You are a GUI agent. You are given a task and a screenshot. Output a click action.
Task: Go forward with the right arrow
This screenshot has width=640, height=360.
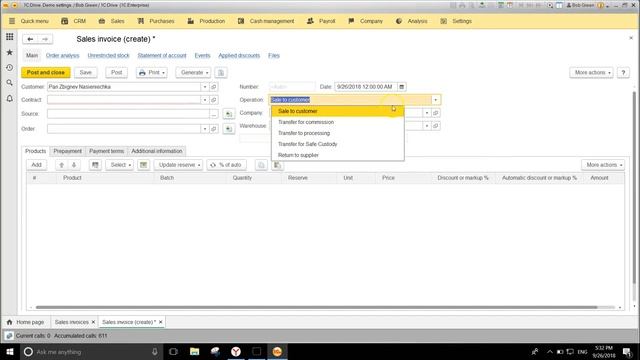tap(45, 39)
